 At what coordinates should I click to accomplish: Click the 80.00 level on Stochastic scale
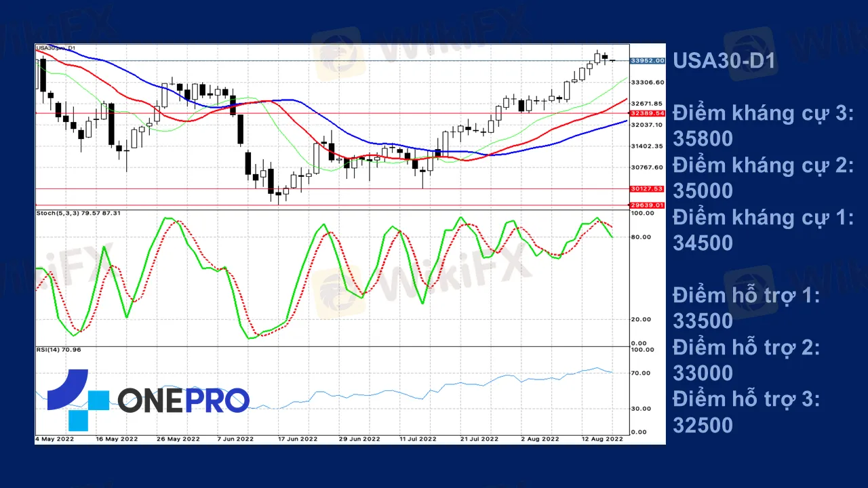641,237
